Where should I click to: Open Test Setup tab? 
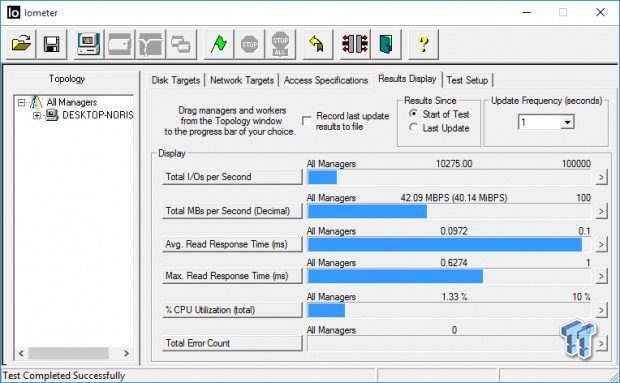pyautogui.click(x=467, y=80)
